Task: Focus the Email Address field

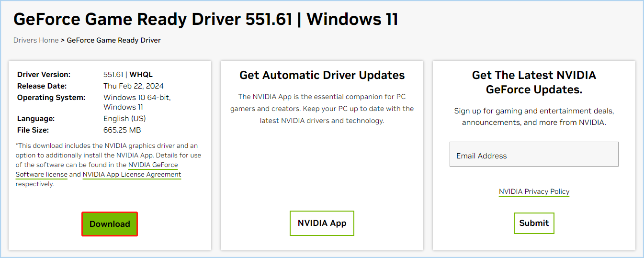Action: (534, 154)
